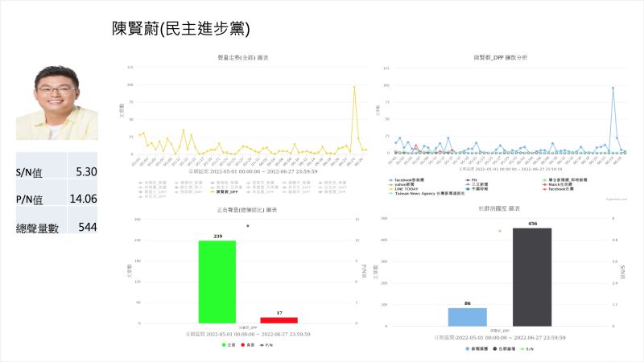The height and width of the screenshot is (362, 644).
Task: Click the 中國時報 legend marker
Action: (x=465, y=189)
